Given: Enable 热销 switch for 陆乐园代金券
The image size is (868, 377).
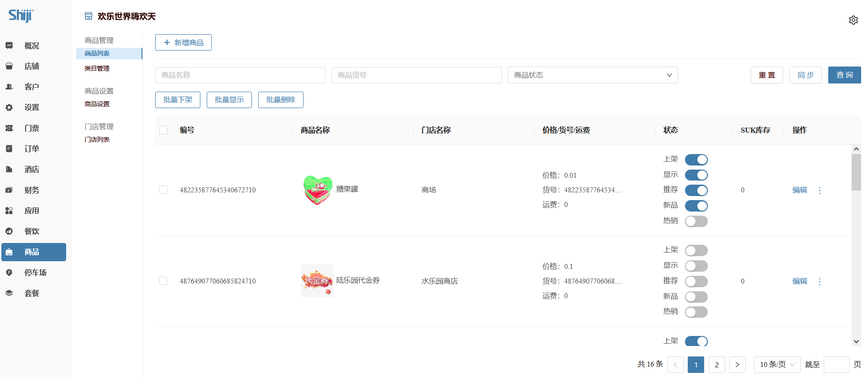Looking at the screenshot, I should click(x=696, y=312).
